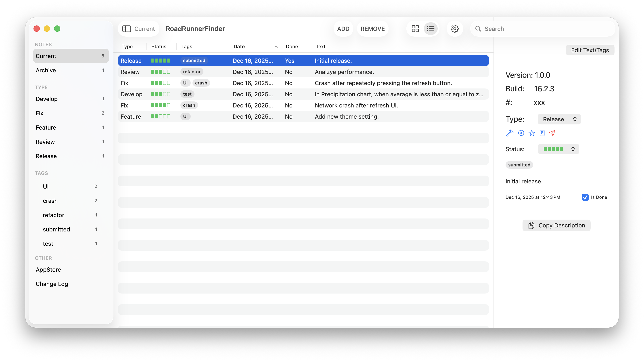Toggle the sidebar panel icon
The width and height of the screenshot is (644, 361).
(x=126, y=29)
